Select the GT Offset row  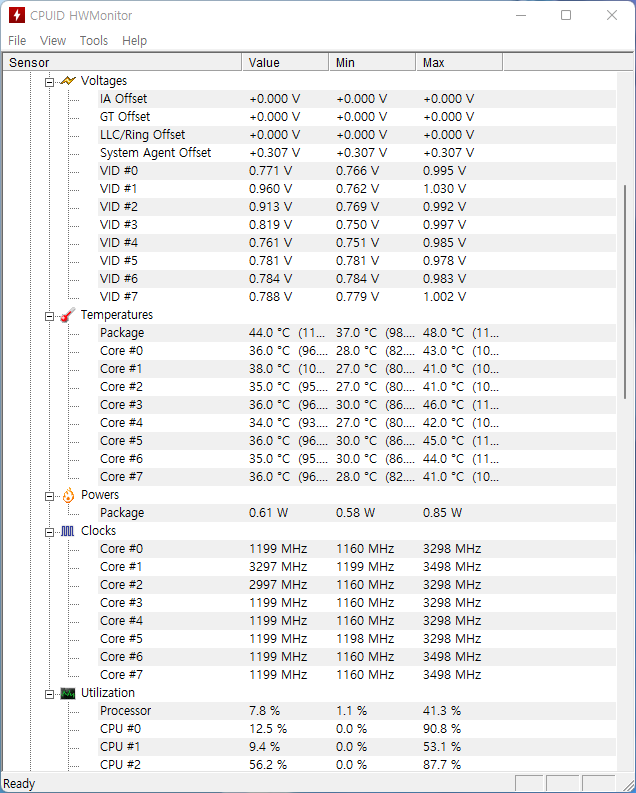[x=357, y=117]
